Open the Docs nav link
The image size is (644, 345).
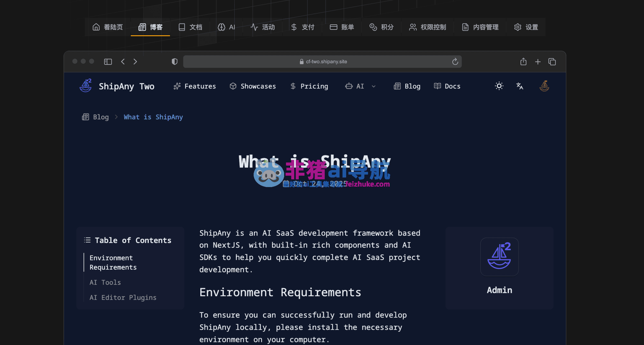click(x=447, y=86)
